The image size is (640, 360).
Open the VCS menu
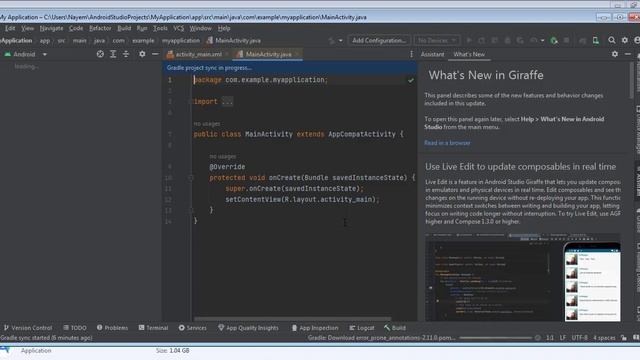pos(178,28)
